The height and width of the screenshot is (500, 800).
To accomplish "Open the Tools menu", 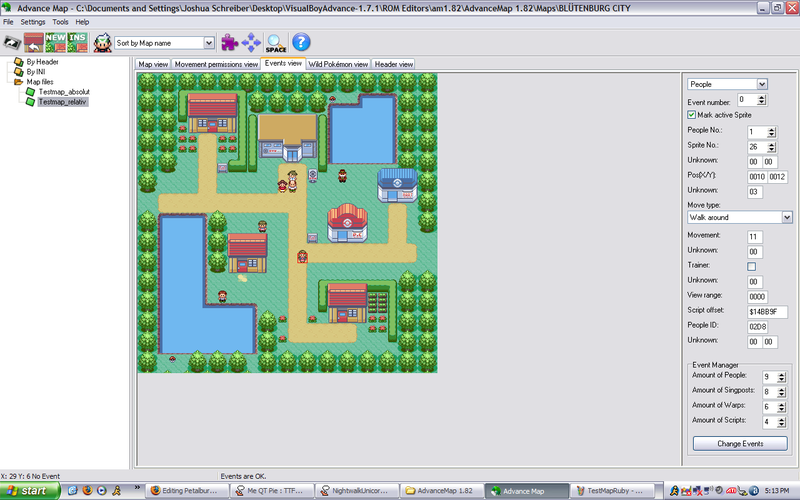I will (60, 22).
